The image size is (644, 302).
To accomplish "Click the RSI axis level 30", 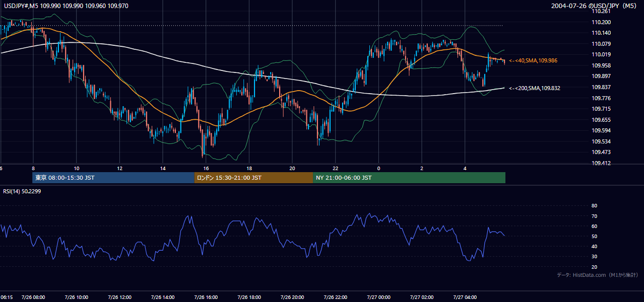I will coord(595,257).
